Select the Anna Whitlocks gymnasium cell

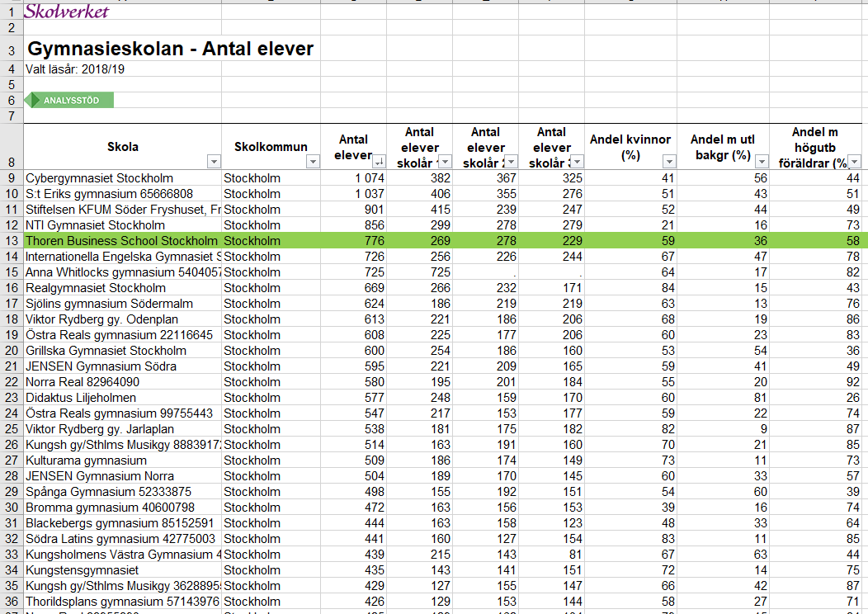click(x=122, y=272)
